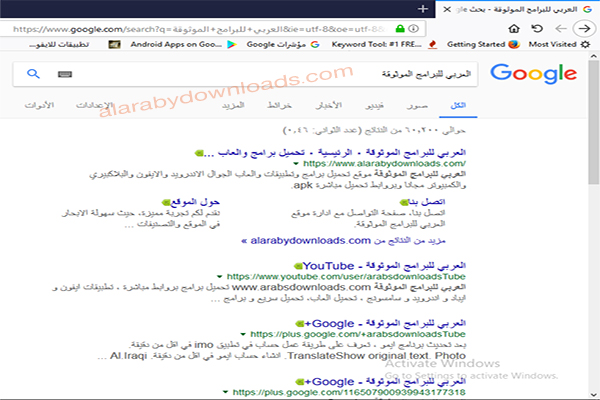Click the scrollbar up arrow
The width and height of the screenshot is (600, 400).
[593, 56]
